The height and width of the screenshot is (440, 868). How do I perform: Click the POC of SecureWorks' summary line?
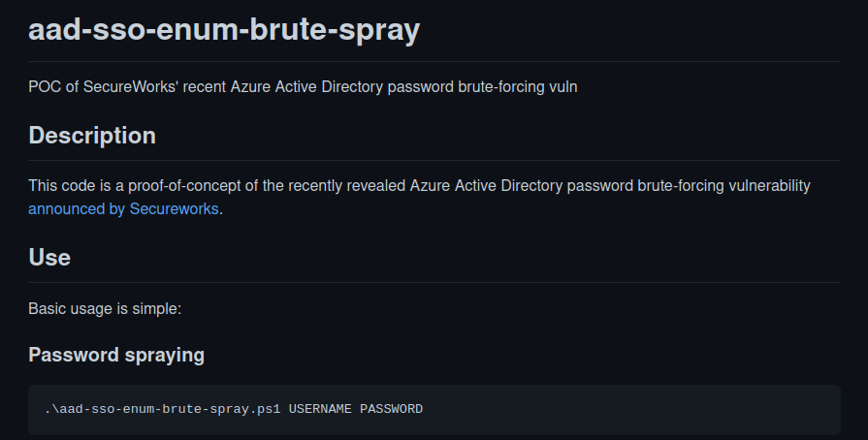click(303, 87)
